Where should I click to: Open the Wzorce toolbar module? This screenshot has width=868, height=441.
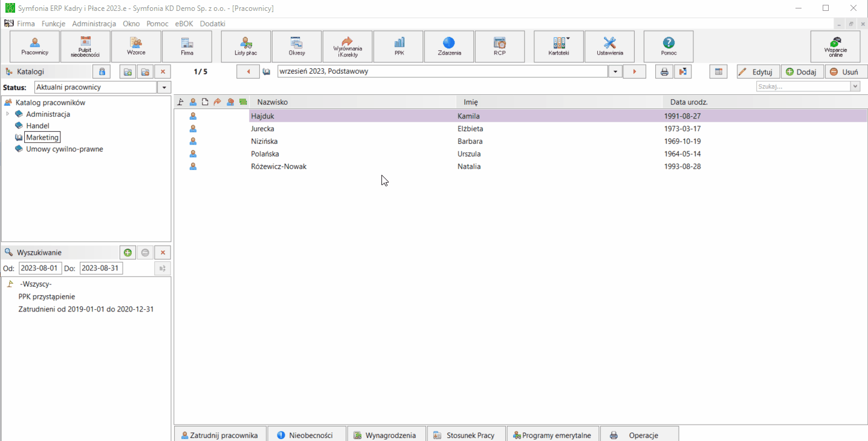[x=136, y=47]
